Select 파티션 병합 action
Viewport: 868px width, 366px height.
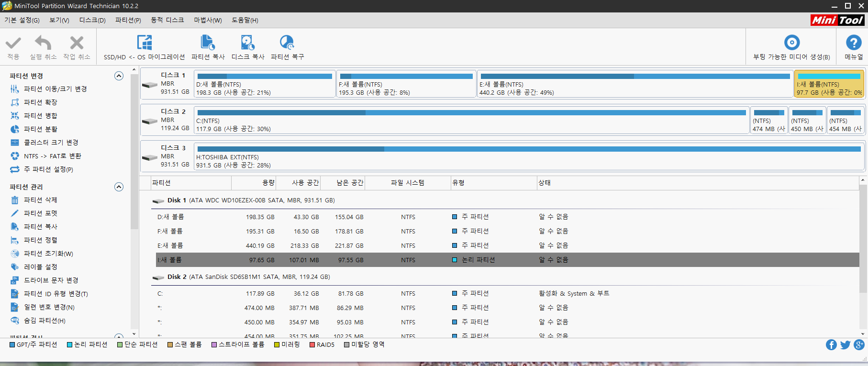(x=33, y=116)
